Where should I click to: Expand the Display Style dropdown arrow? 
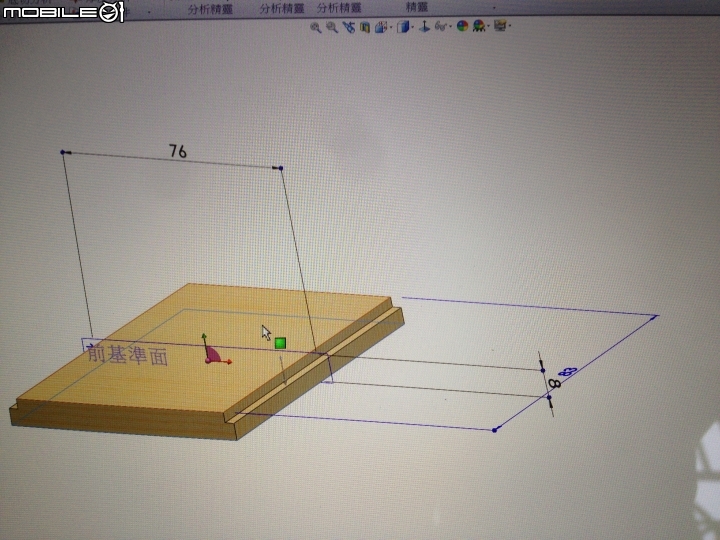pyautogui.click(x=413, y=27)
